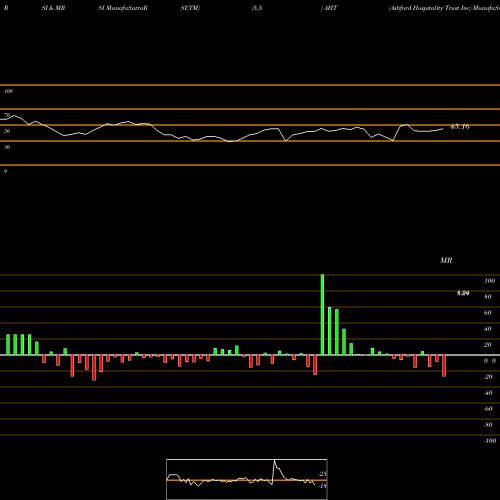Screen dimensions: 500x500
Task: Click the last red MR bar
Action: pyautogui.click(x=444, y=366)
